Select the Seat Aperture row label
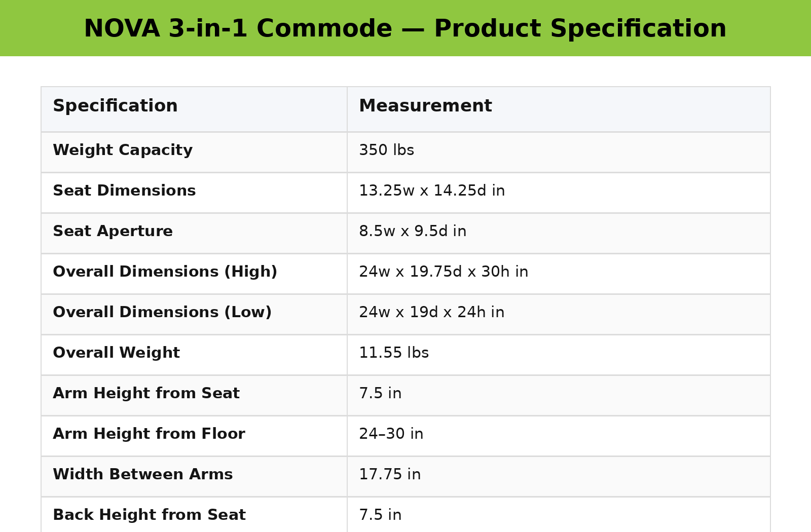 click(113, 232)
